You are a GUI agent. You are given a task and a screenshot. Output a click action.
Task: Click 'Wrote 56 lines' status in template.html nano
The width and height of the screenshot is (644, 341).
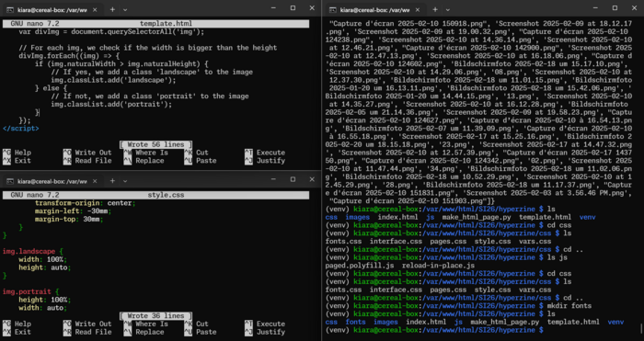point(156,144)
